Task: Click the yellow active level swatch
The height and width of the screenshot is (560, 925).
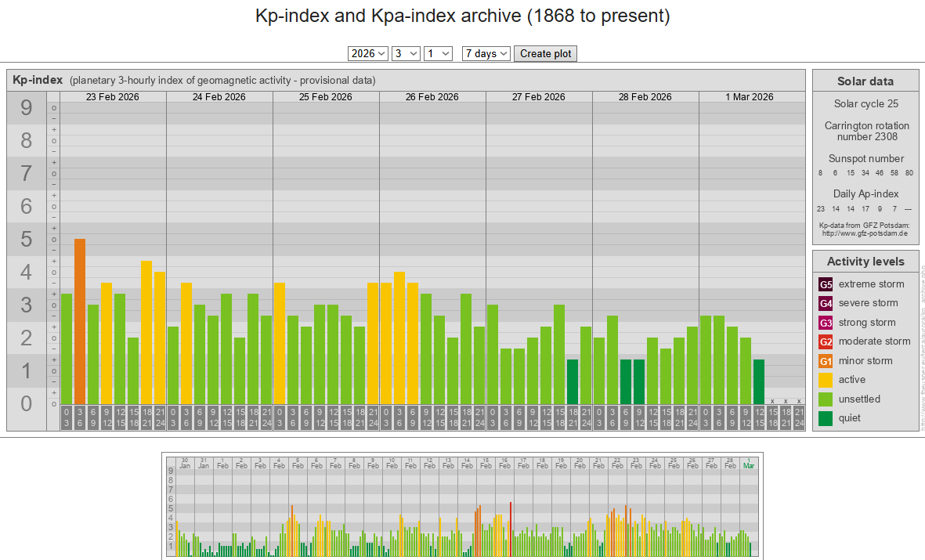Action: [x=826, y=380]
